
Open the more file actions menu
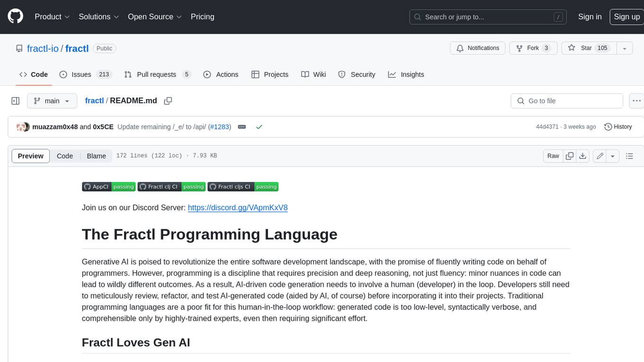click(636, 101)
